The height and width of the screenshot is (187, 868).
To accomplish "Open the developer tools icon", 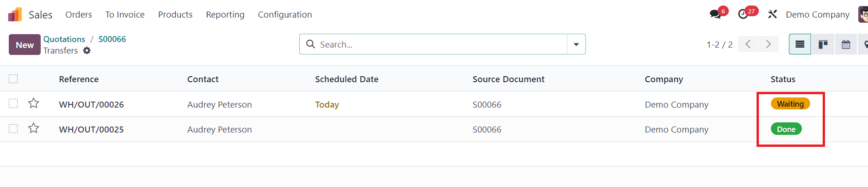I will click(772, 14).
